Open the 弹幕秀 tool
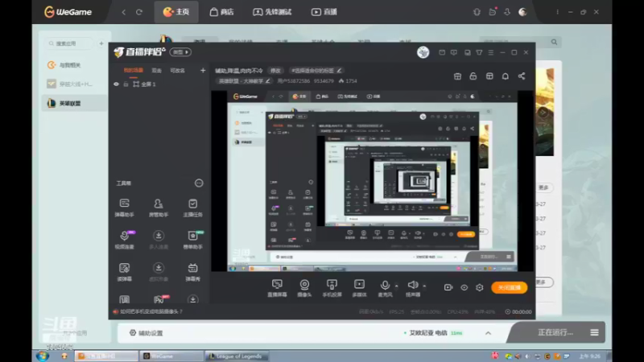Screen dimensions: 644x362 point(192,272)
